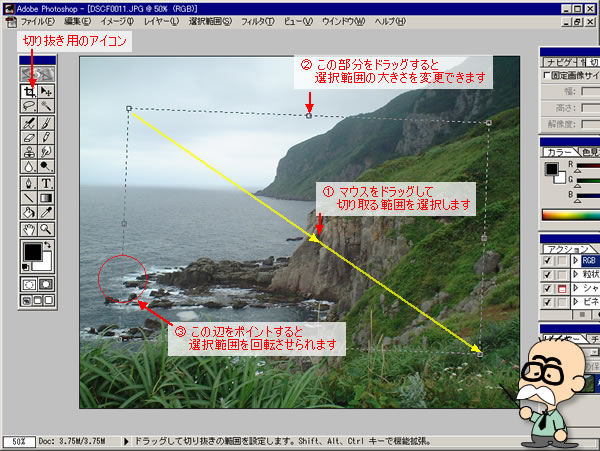Click the foreground color swatch in toolbox
The image size is (600, 451).
(x=32, y=250)
